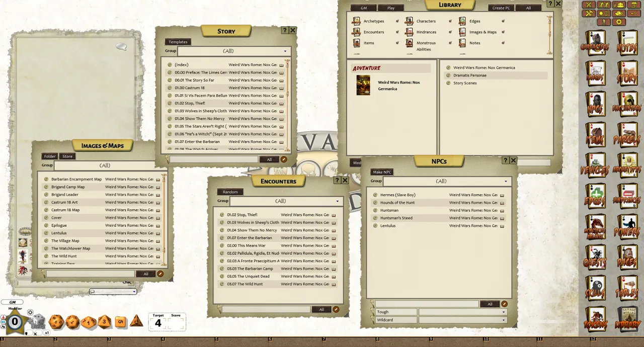Open the Edges card in the sidebar
Screen dimensions: 644x347
tap(596, 197)
